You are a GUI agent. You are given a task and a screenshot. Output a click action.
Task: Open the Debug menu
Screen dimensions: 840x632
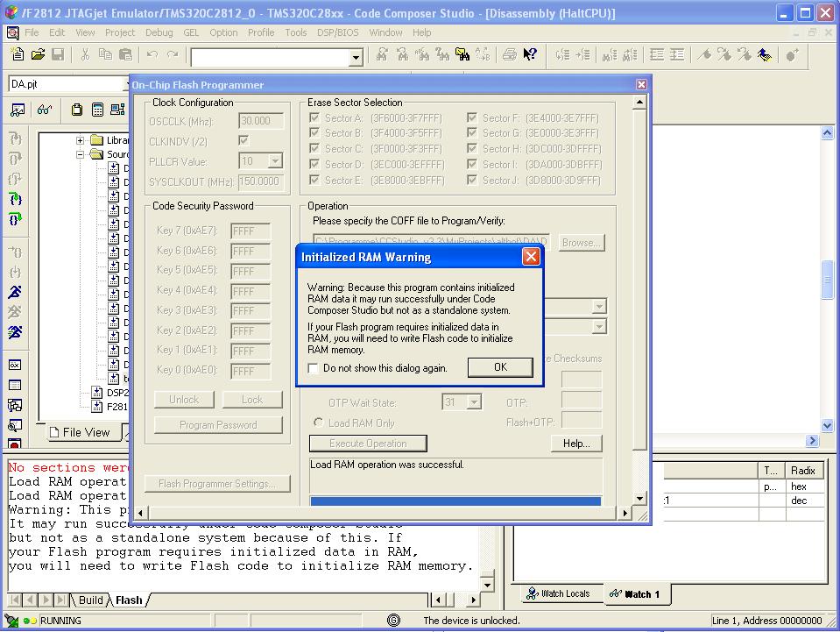(159, 32)
